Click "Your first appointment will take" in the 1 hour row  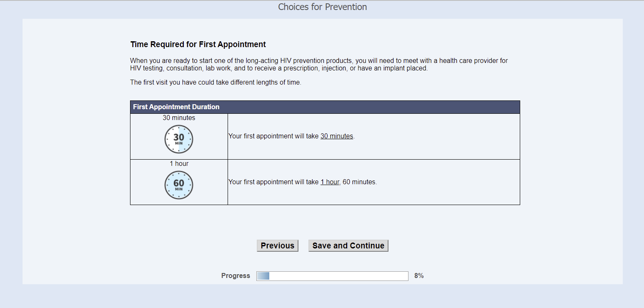point(273,182)
